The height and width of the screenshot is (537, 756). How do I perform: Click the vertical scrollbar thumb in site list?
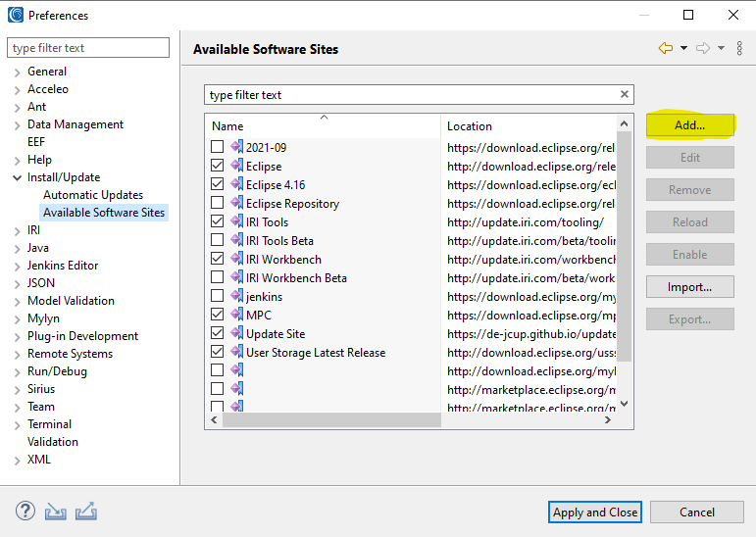point(624,246)
